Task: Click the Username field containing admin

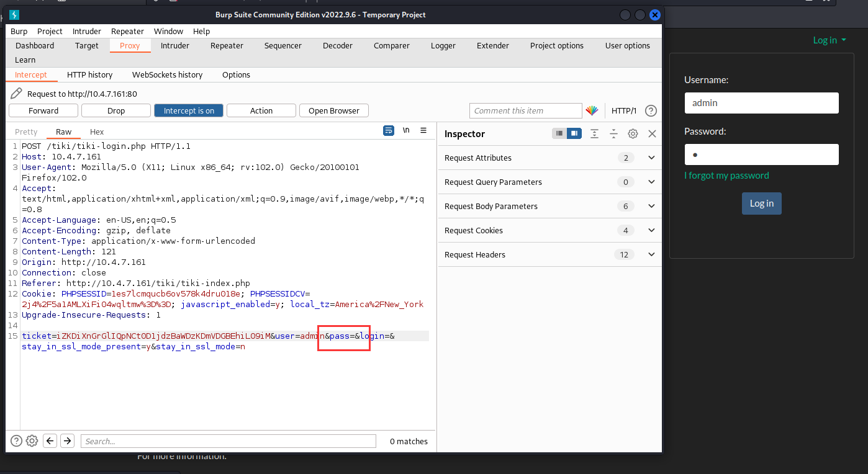Action: point(762,103)
